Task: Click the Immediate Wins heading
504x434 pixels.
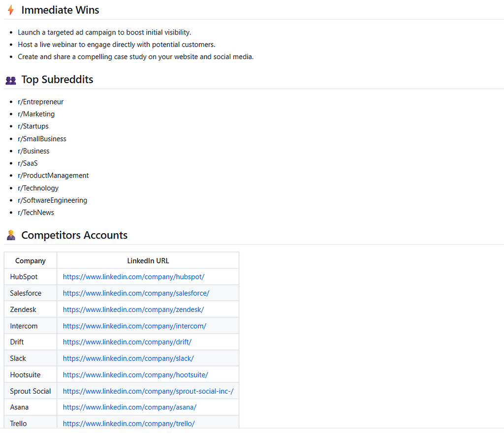Action: [x=60, y=10]
